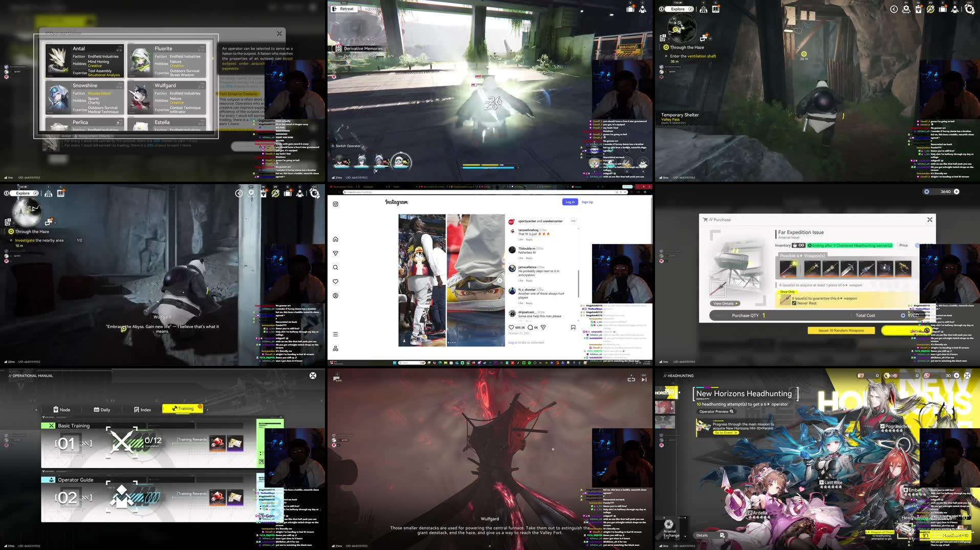Advance the post carousel with the next arrow
Viewport: 980px width, 550px height.
click(500, 279)
